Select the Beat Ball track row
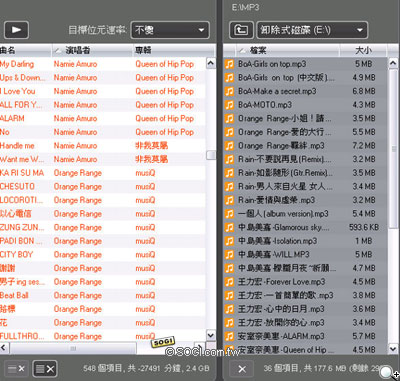Screen dimensions: 400x381 point(103,295)
